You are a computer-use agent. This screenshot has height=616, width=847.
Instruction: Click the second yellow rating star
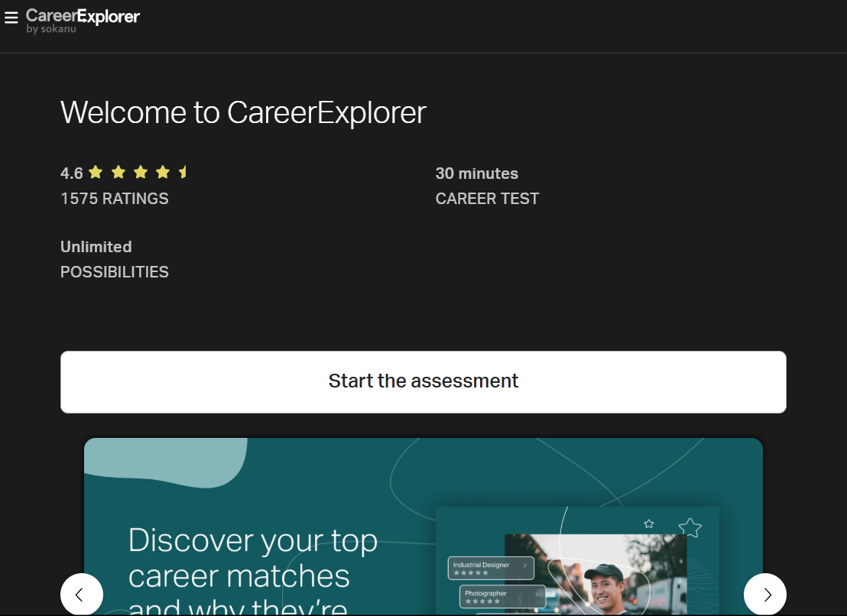coord(118,172)
